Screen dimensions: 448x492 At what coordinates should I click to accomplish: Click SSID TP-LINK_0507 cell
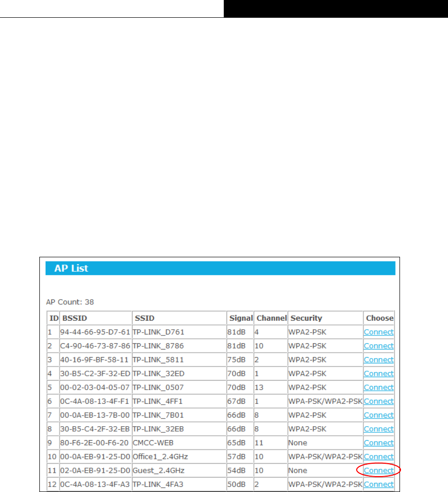coord(179,387)
